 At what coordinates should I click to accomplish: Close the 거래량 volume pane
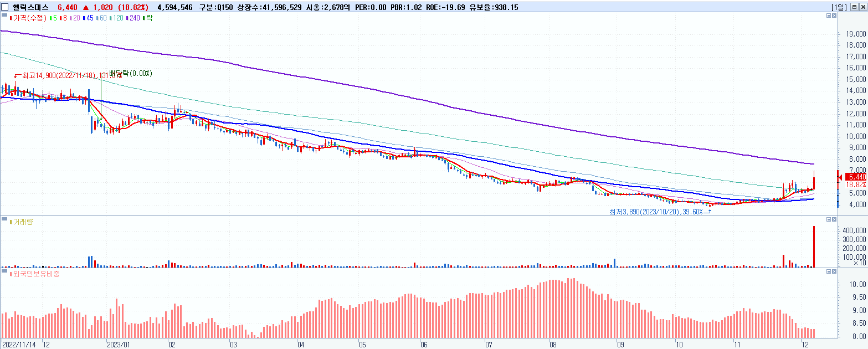pos(835,219)
